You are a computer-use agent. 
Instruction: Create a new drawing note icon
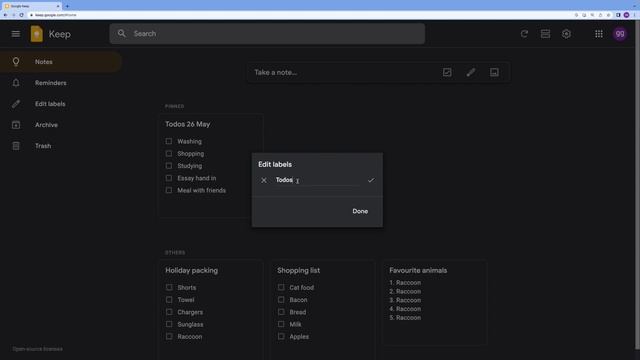pyautogui.click(x=471, y=72)
